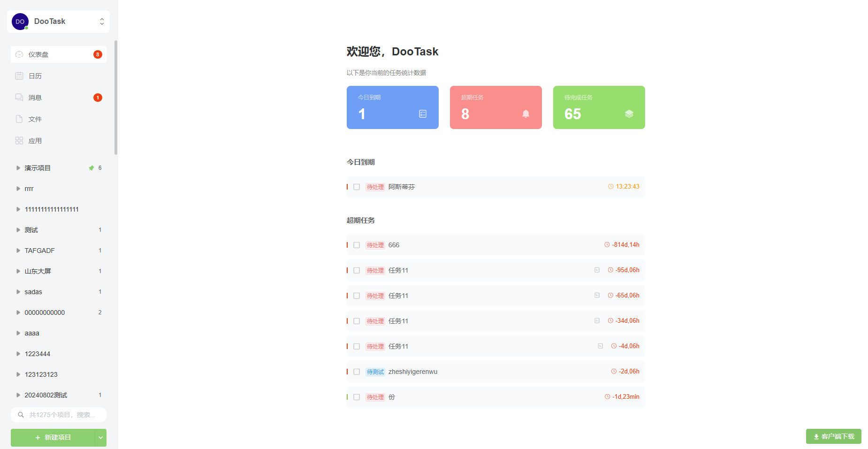Focus the project search field
Screen dimensions: 868x449
pos(59,415)
